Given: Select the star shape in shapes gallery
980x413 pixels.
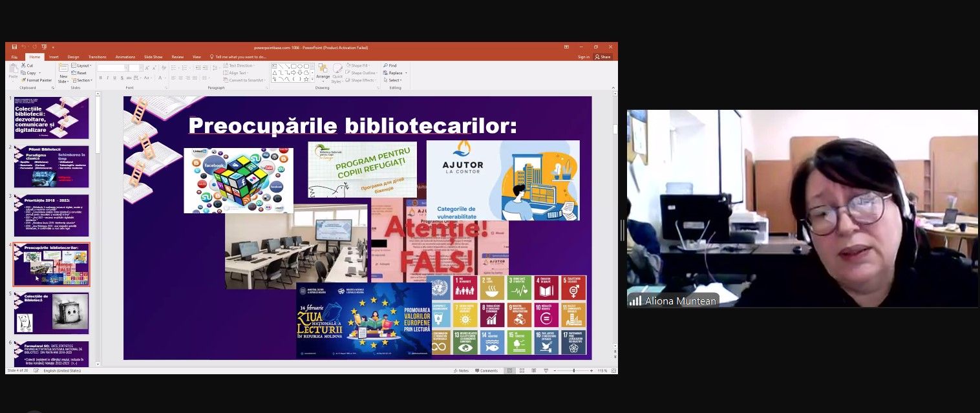Looking at the screenshot, I should (308, 79).
